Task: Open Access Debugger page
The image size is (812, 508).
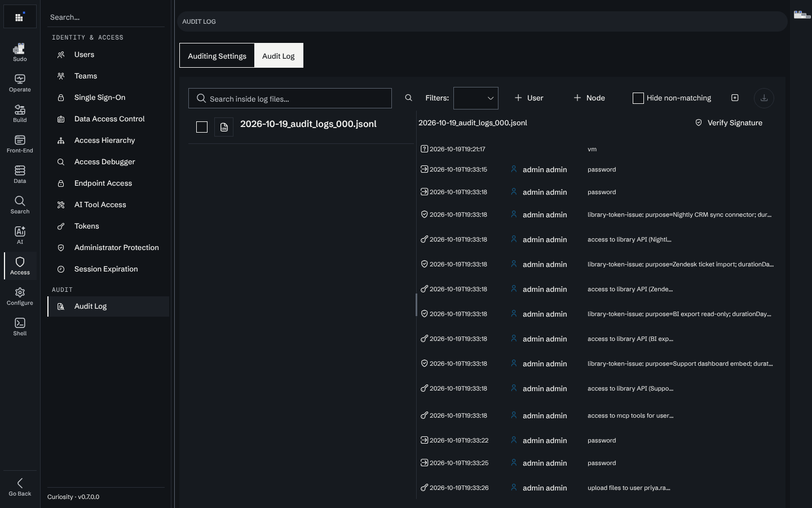Action: (108, 162)
